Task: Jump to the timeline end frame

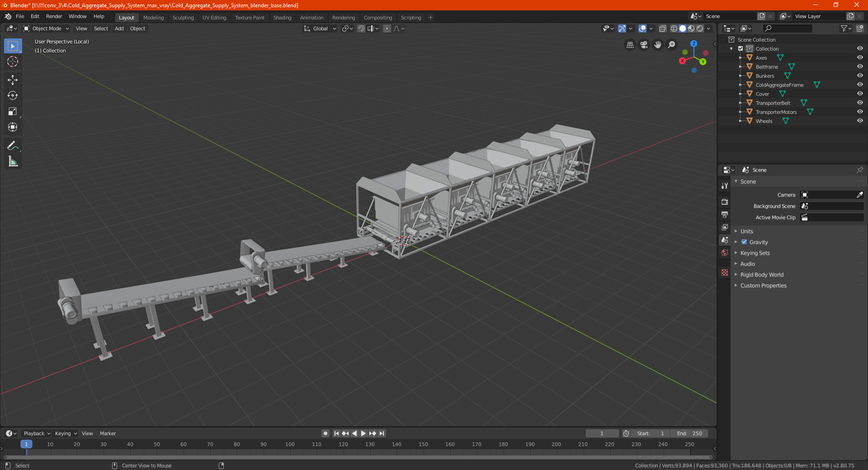Action: tap(382, 433)
